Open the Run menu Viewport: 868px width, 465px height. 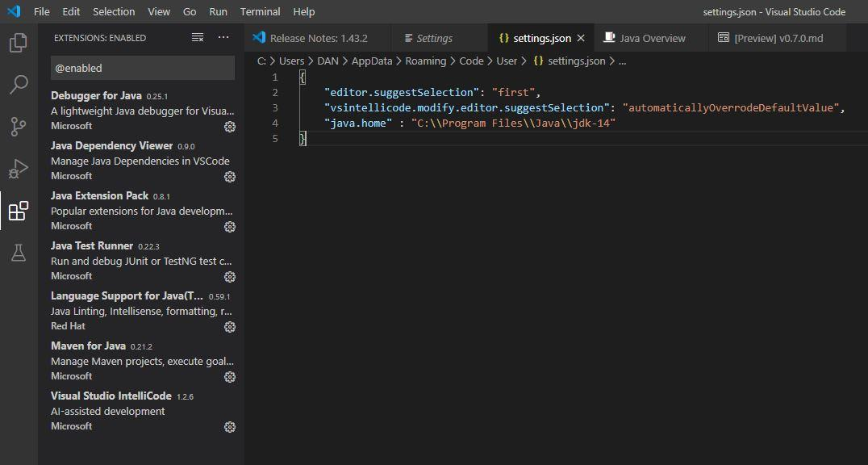pyautogui.click(x=218, y=11)
